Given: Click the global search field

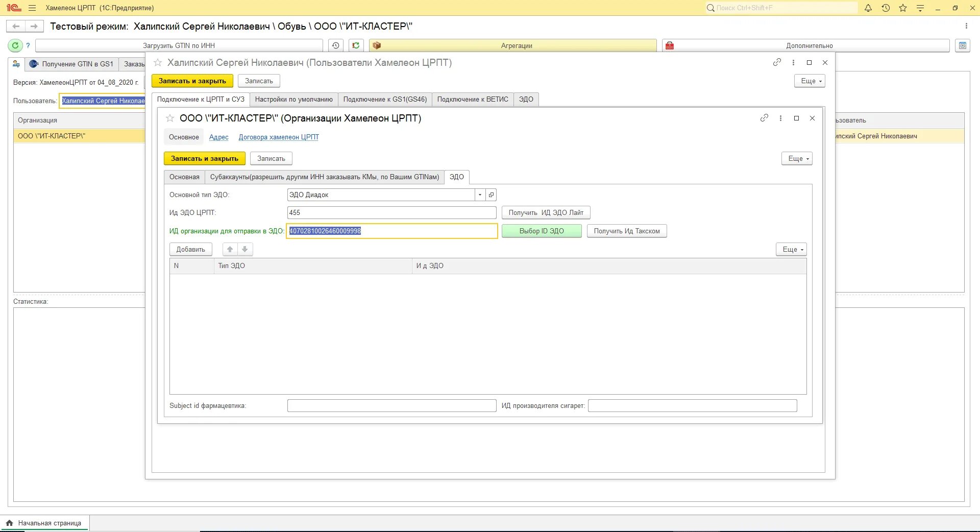Looking at the screenshot, I should 781,8.
